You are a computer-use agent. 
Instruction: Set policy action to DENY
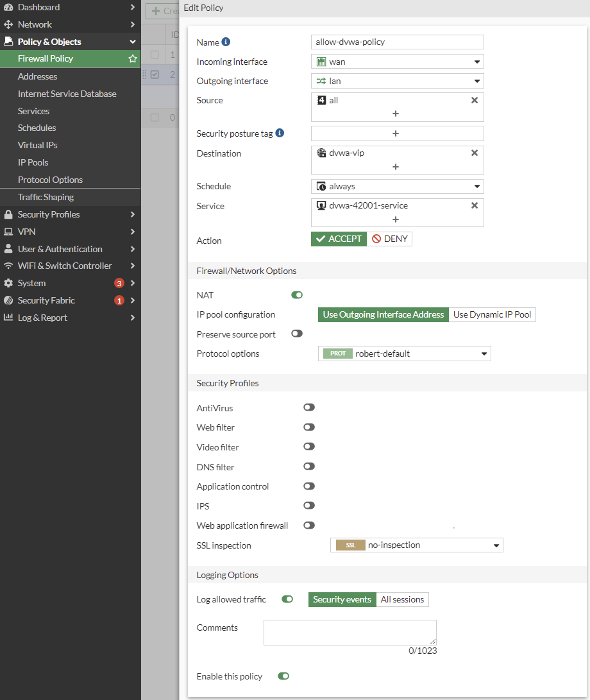pyautogui.click(x=389, y=239)
